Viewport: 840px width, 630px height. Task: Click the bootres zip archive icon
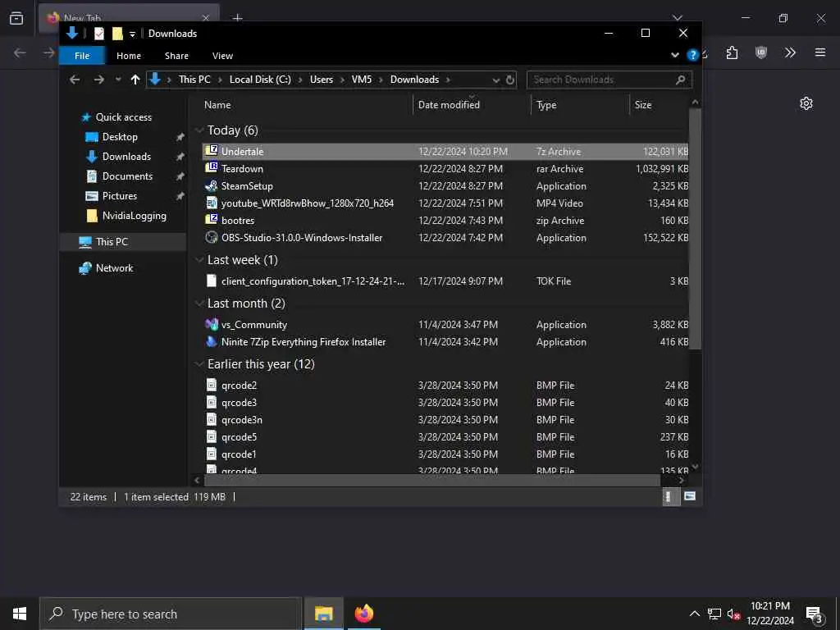tap(212, 220)
